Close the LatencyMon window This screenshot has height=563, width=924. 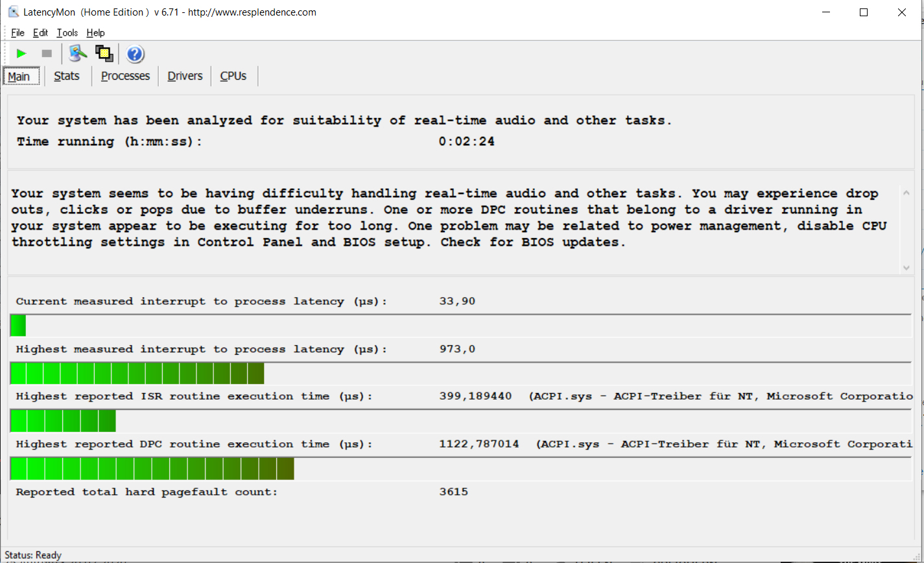(902, 12)
